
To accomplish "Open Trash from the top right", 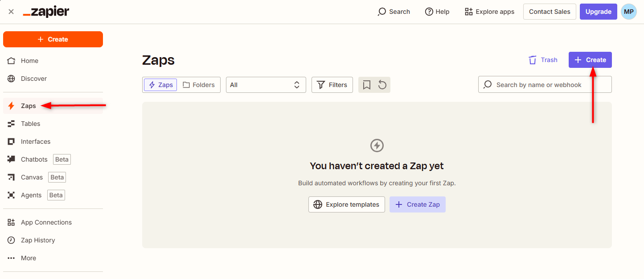I will 543,60.
